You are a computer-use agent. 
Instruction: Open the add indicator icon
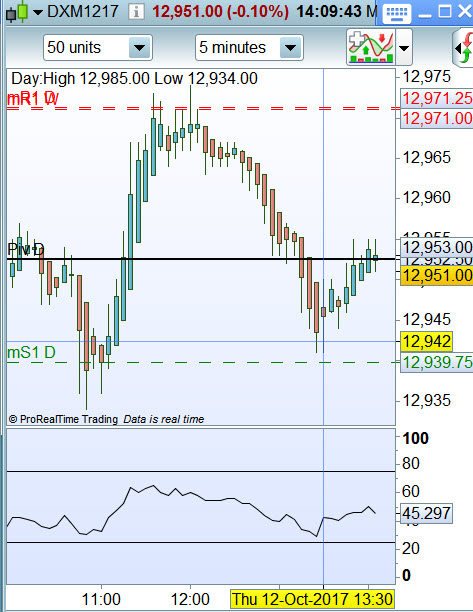[371, 47]
